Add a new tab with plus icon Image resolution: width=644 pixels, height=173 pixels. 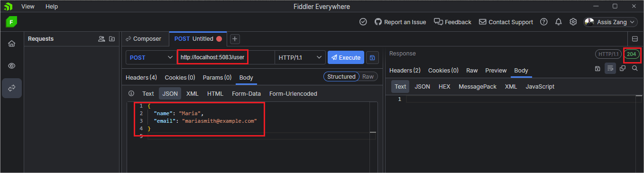click(235, 39)
